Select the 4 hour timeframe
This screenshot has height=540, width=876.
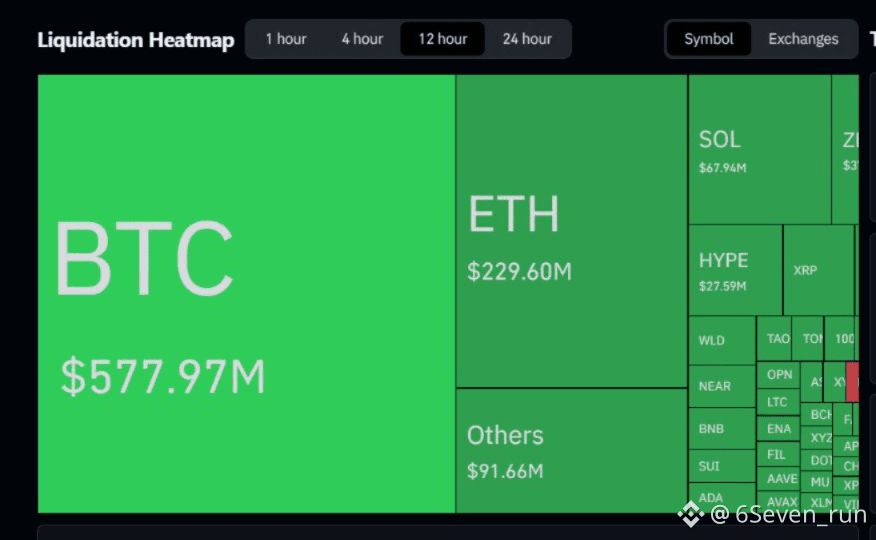pos(363,39)
